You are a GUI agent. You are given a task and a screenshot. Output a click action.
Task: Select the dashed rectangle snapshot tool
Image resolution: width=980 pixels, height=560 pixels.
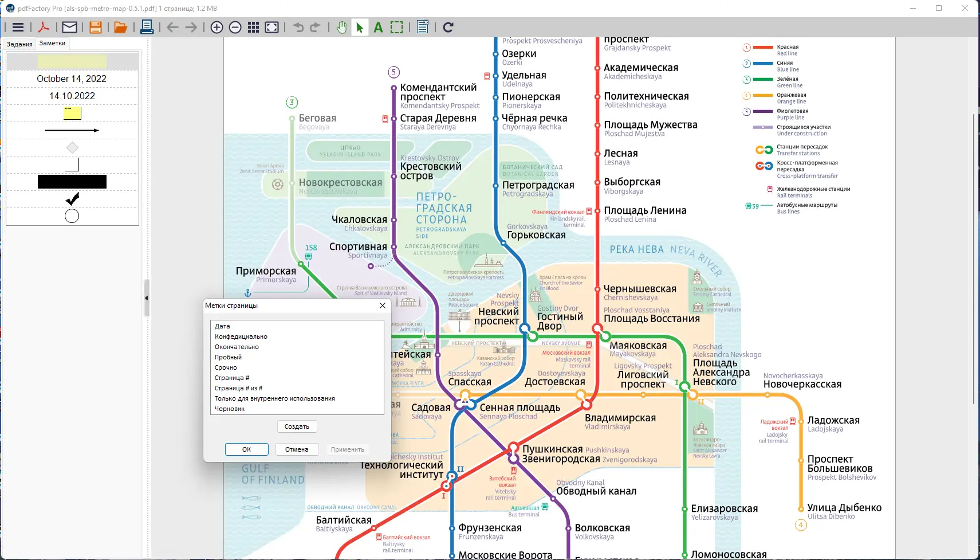coord(396,27)
